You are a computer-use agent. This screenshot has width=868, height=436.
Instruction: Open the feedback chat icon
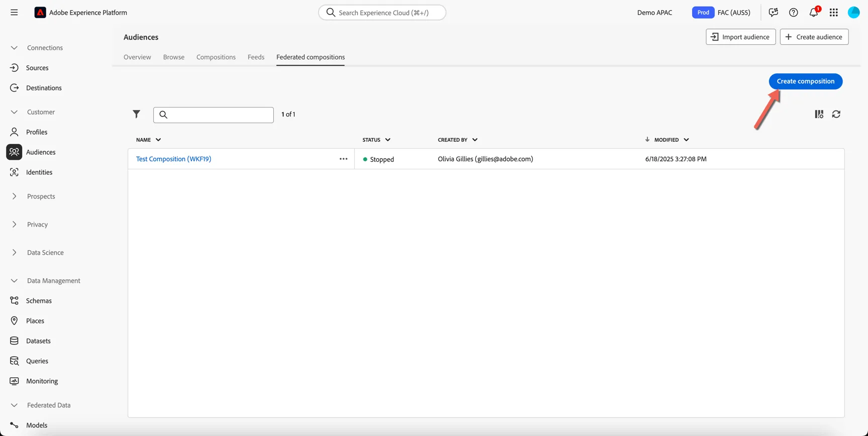[x=773, y=13]
